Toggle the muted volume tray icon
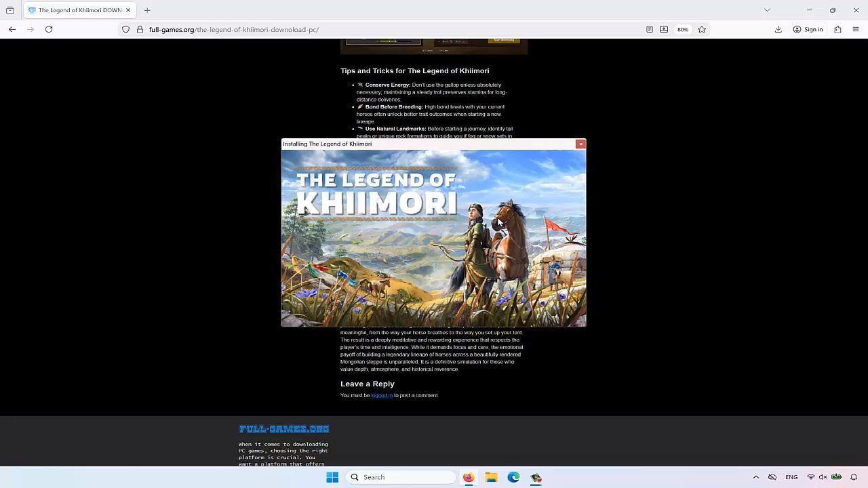This screenshot has height=488, width=868. pyautogui.click(x=823, y=477)
